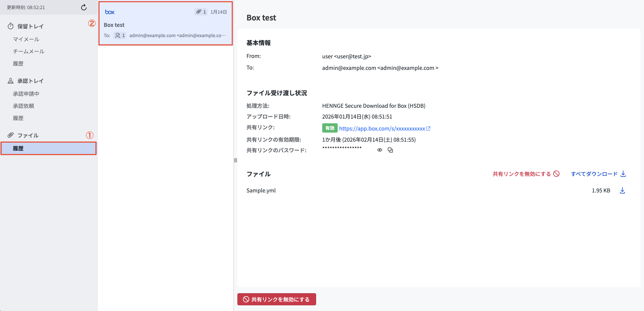Viewport: 644px width, 311px height.
Task: Click the pane splitter handle
Action: point(235,160)
